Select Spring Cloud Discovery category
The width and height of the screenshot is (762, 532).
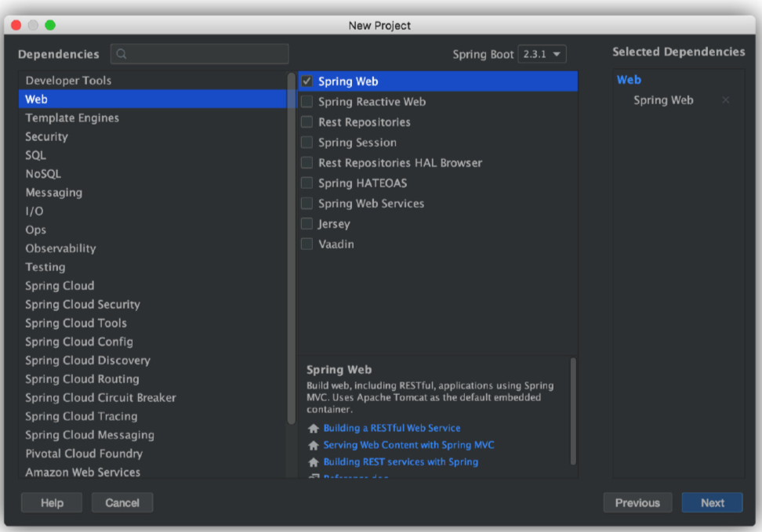[153, 360]
